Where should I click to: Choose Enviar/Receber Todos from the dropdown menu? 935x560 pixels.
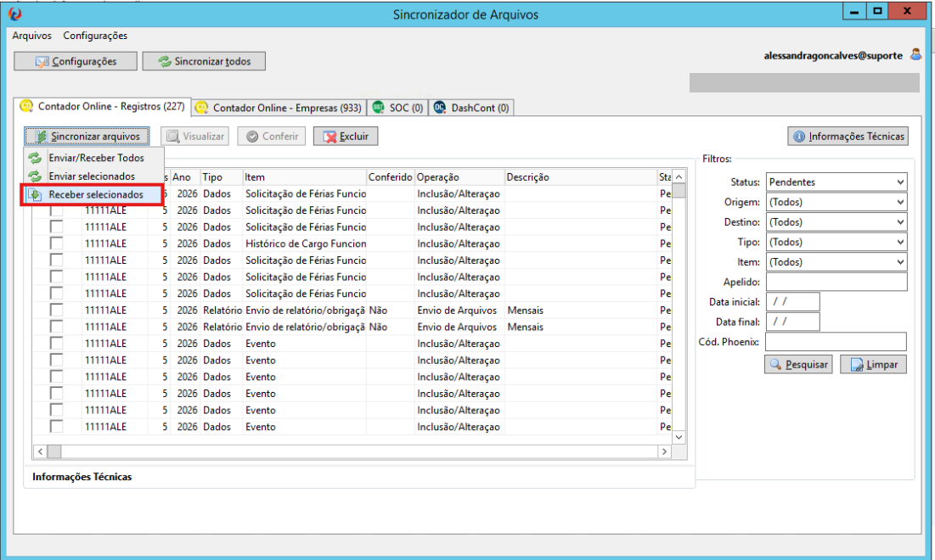pyautogui.click(x=93, y=158)
